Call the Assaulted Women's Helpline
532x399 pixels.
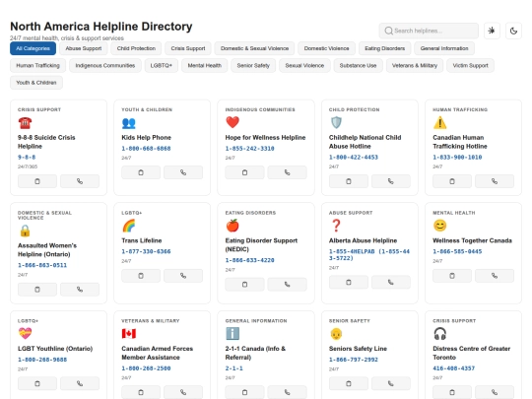[x=80, y=290]
